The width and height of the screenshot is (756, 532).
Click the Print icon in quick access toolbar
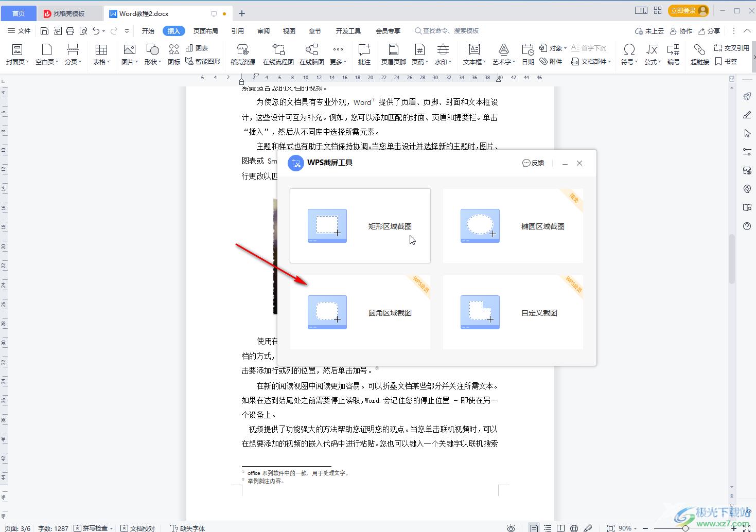pos(71,31)
